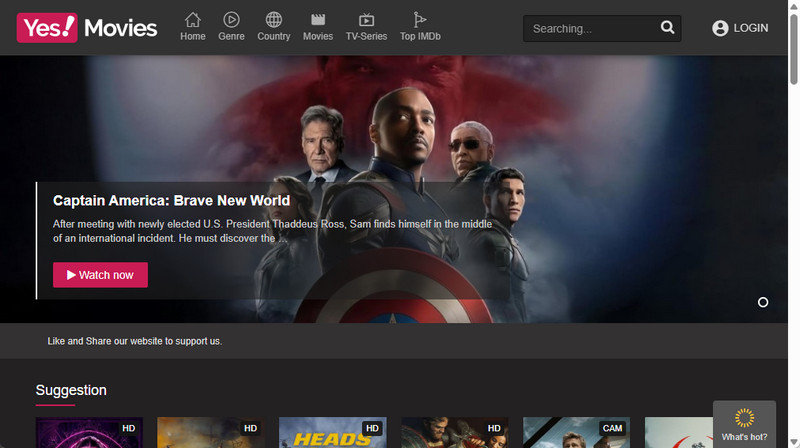This screenshot has height=448, width=800.
Task: Go to Home via house icon
Action: (x=192, y=27)
